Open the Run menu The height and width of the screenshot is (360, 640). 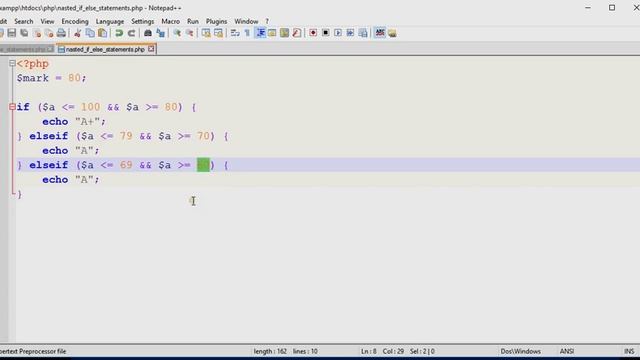(193, 21)
